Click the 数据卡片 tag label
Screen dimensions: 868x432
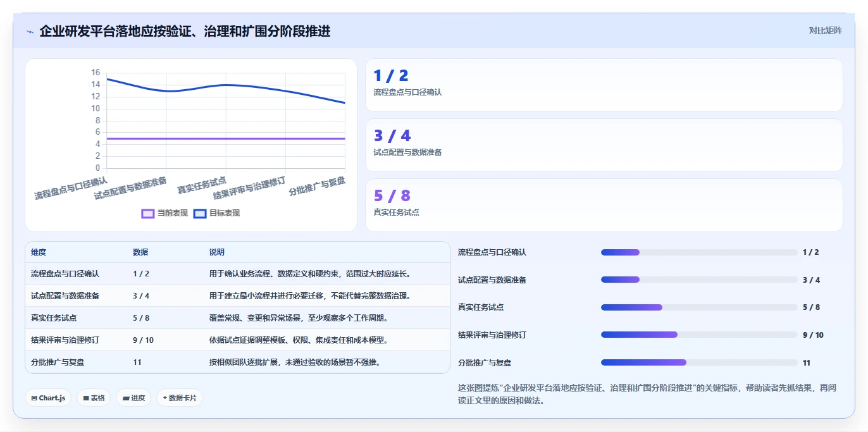coord(183,398)
